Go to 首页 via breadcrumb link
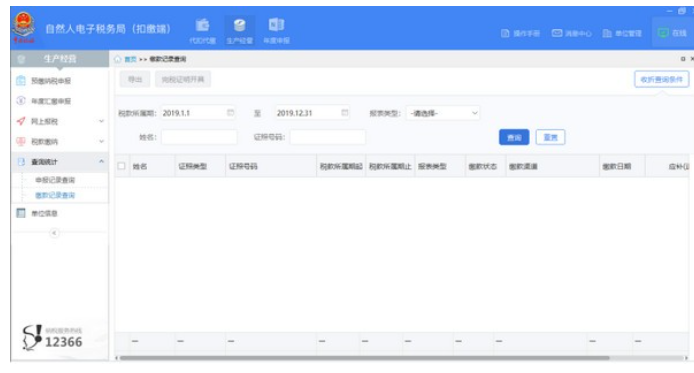Viewport: 694px width, 373px height. [x=131, y=59]
